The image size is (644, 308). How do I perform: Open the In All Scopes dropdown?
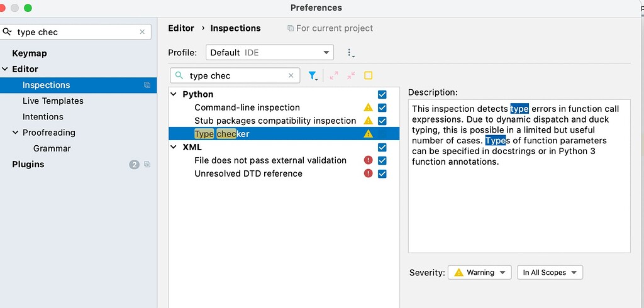pyautogui.click(x=550, y=272)
